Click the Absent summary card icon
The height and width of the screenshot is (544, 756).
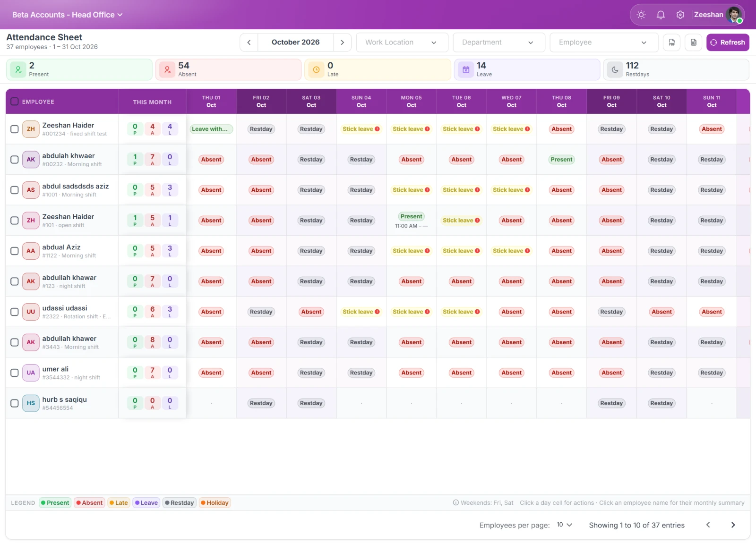[167, 69]
